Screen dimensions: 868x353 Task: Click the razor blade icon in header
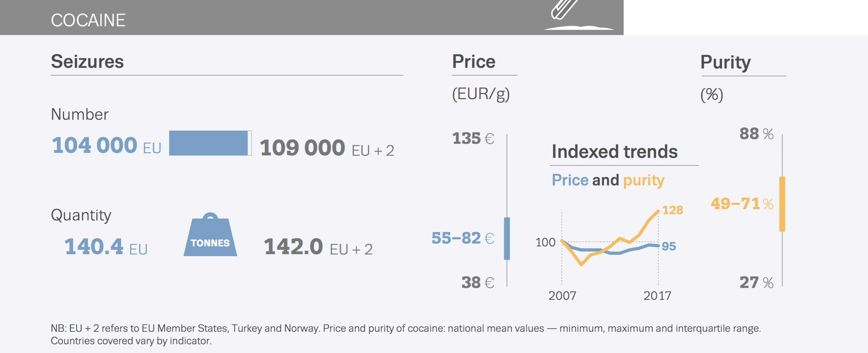pos(563,9)
